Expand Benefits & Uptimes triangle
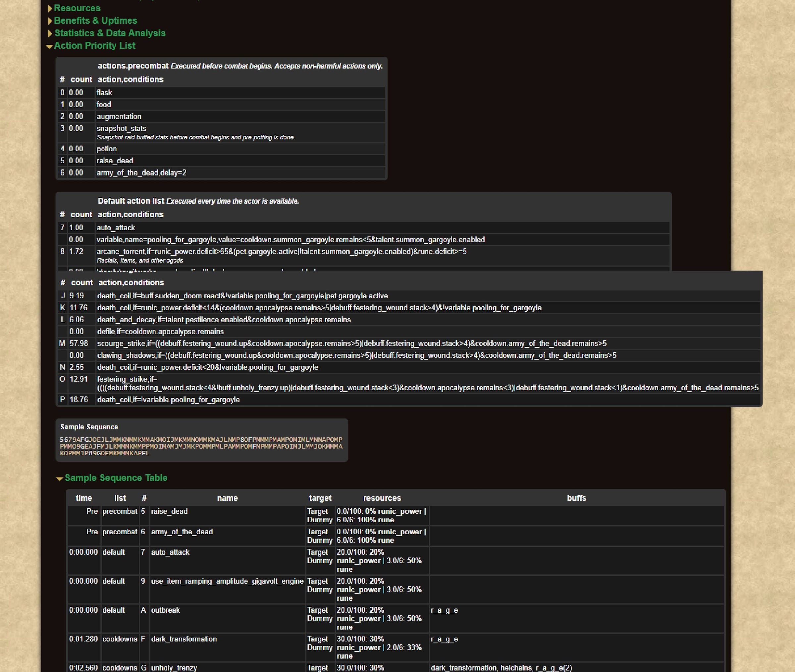This screenshot has height=672, width=795. pyautogui.click(x=49, y=21)
